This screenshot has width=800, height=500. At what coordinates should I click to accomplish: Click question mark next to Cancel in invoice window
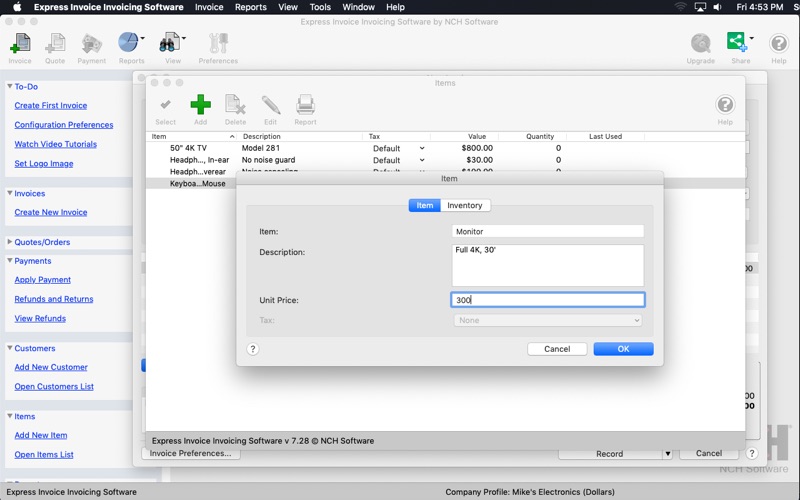tap(752, 453)
